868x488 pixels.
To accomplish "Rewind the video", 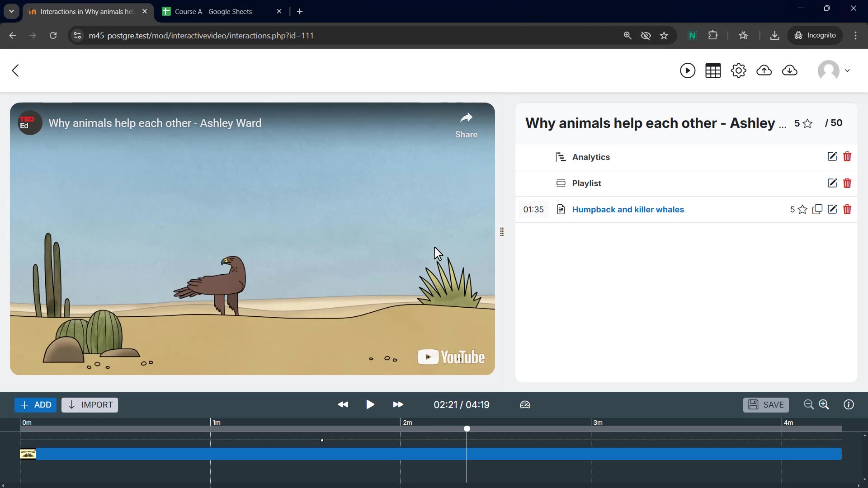I will [x=343, y=404].
